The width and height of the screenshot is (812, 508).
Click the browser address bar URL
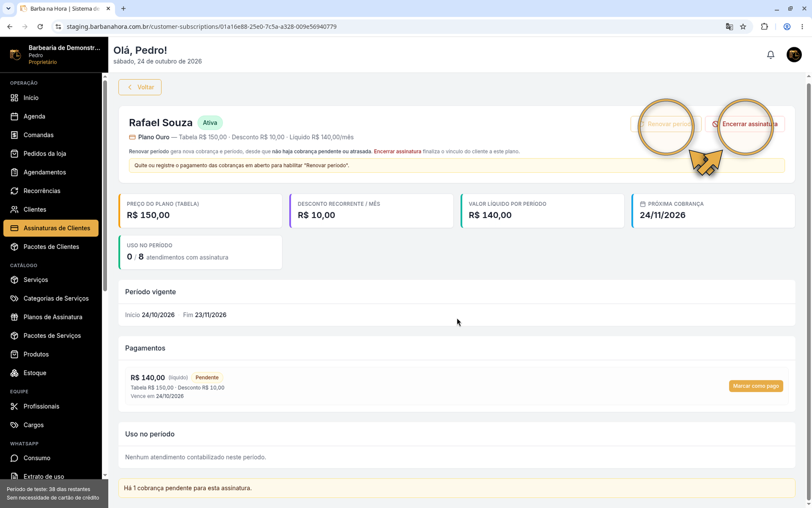pyautogui.click(x=201, y=26)
